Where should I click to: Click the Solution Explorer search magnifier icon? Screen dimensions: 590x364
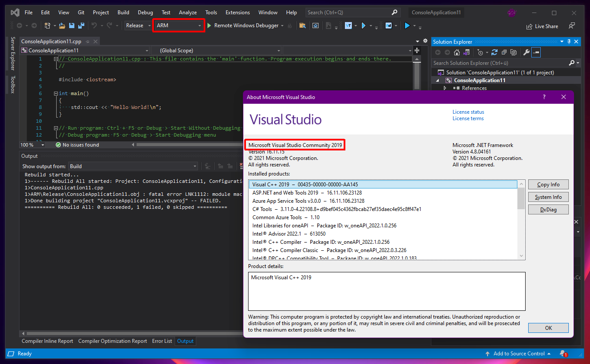(x=572, y=63)
